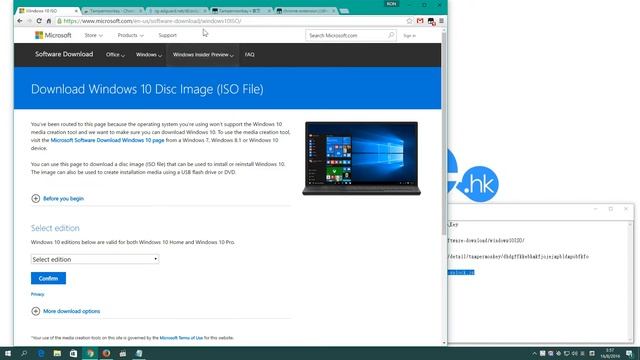
Task: Open the FAQ menu item
Action: coord(249,55)
